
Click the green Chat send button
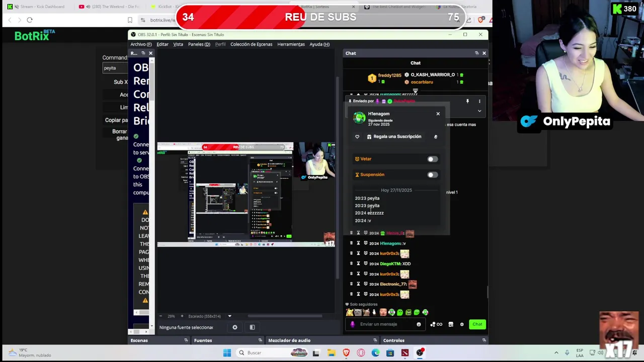tap(477, 324)
